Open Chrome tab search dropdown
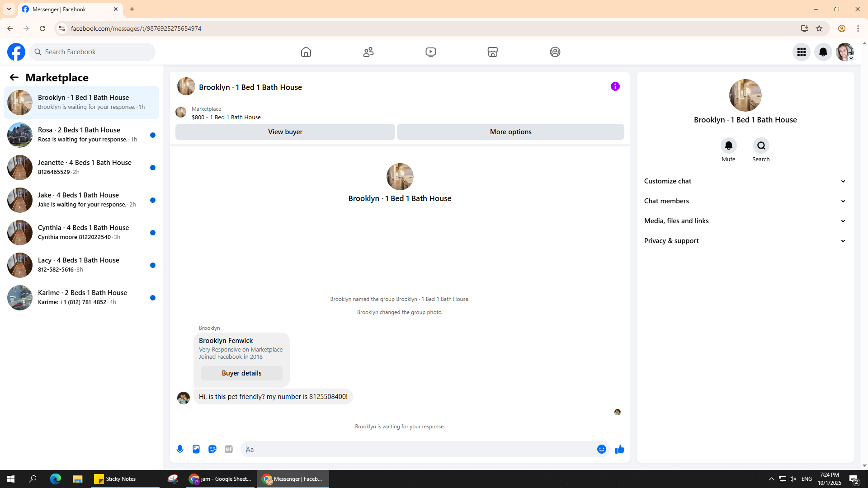The width and height of the screenshot is (868, 488). [9, 9]
